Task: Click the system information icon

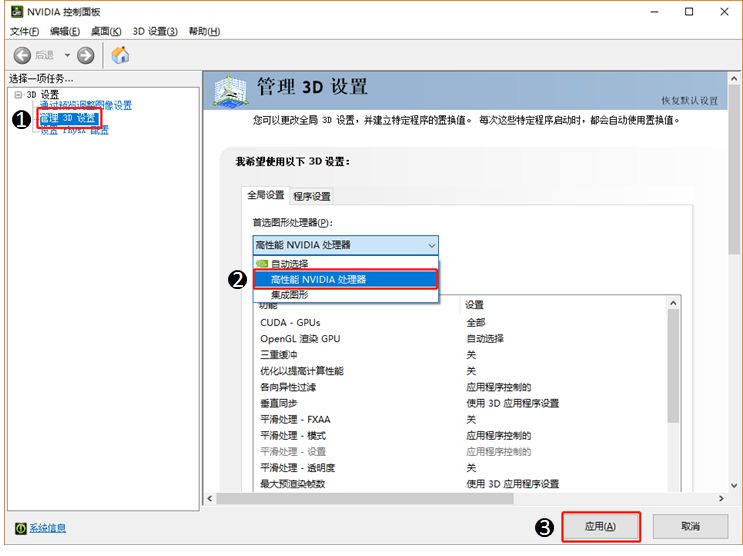Action: pos(20,528)
